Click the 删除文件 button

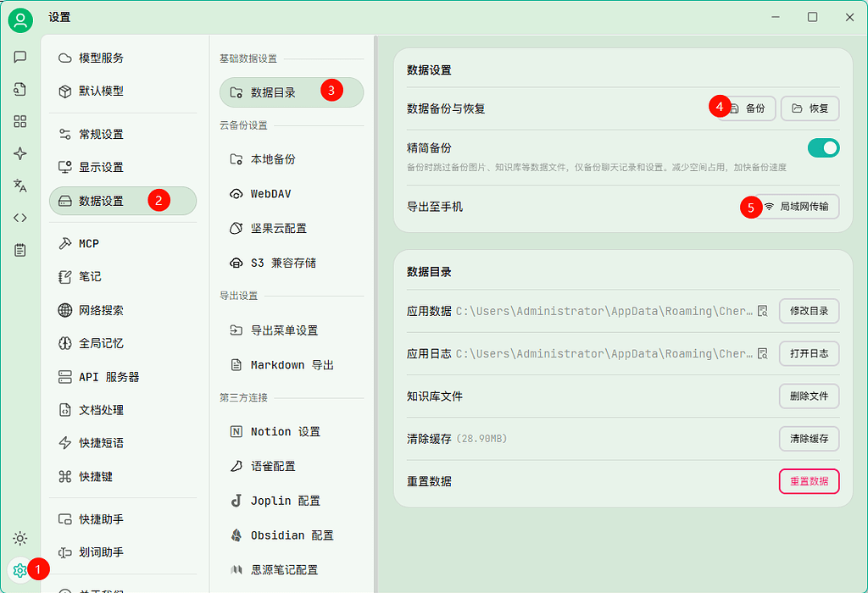[810, 396]
